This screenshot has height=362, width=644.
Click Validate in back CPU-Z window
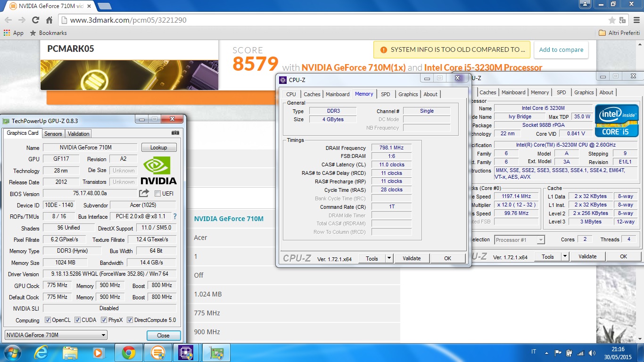(x=587, y=257)
